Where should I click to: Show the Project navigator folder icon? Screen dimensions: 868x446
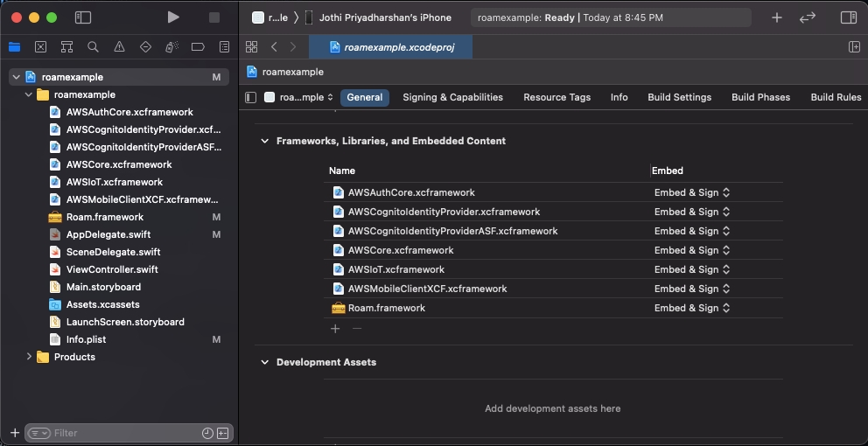pos(14,47)
